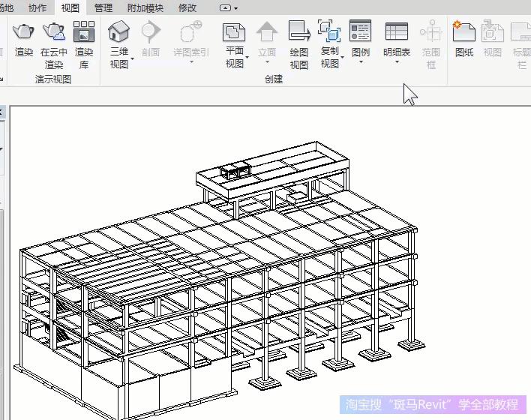Click the Duplicate View (复制视图) icon

330,32
